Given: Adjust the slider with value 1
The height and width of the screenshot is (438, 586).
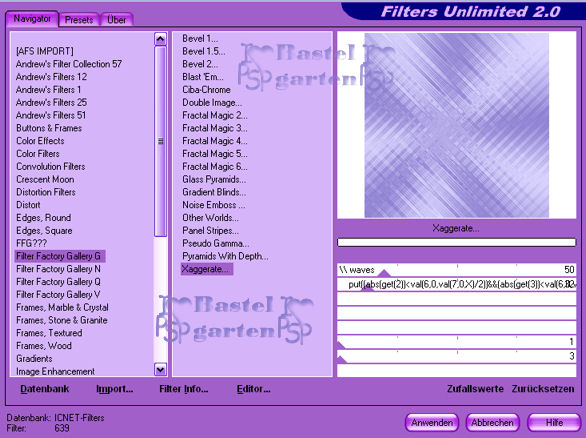Looking at the screenshot, I should tap(456, 342).
